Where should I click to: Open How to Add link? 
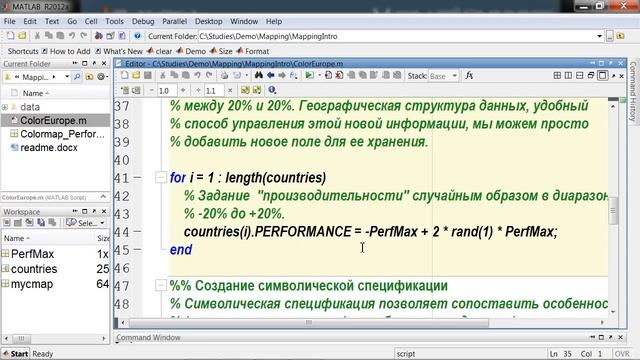point(66,51)
